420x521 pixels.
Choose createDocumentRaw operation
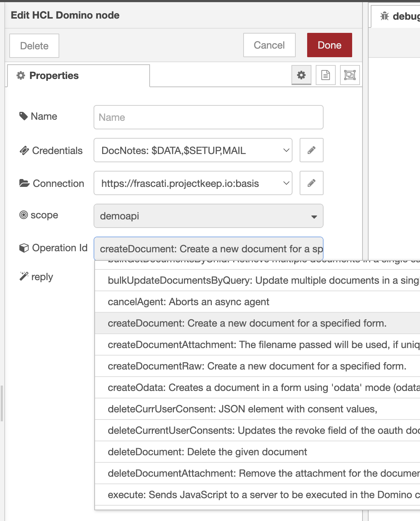(x=257, y=366)
